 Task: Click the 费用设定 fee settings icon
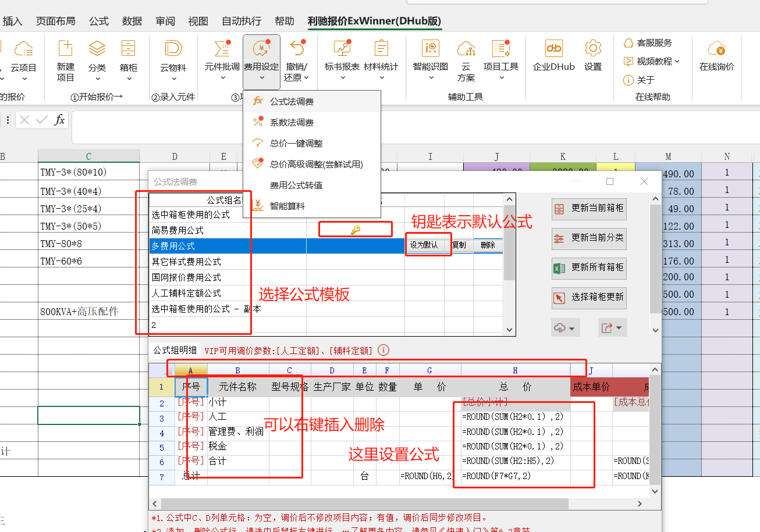click(x=261, y=49)
